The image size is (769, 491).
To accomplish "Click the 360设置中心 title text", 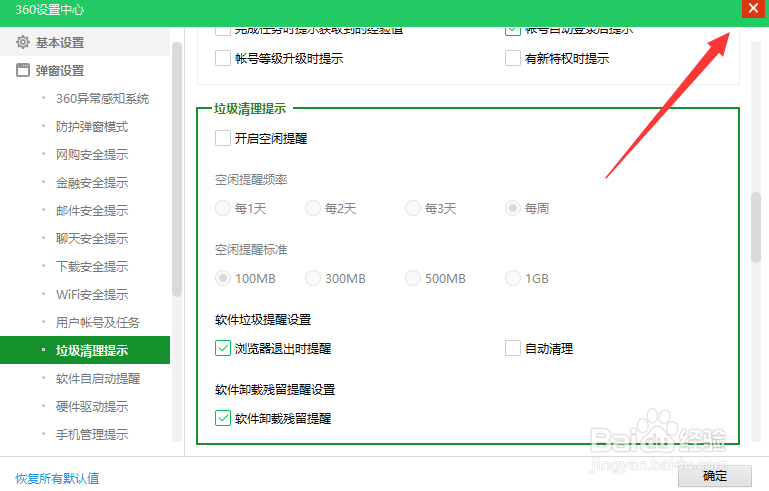I will (50, 10).
